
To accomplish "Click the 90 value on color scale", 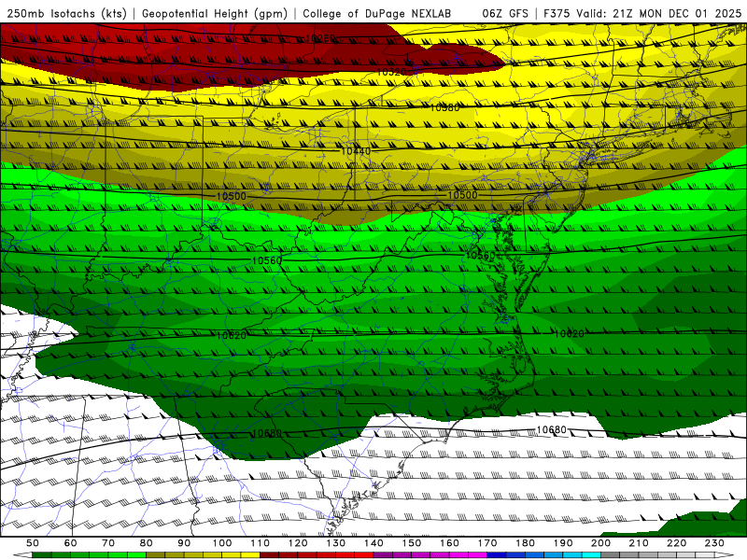I will (184, 543).
